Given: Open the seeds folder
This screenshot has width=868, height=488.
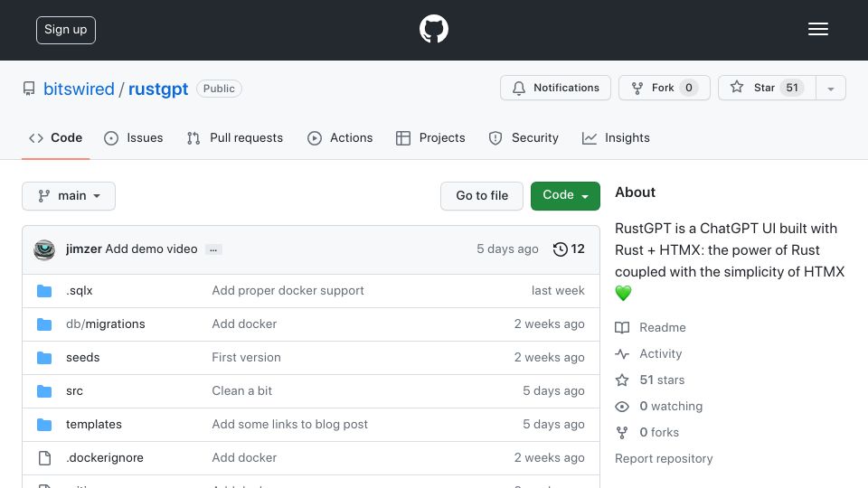Looking at the screenshot, I should 82,358.
